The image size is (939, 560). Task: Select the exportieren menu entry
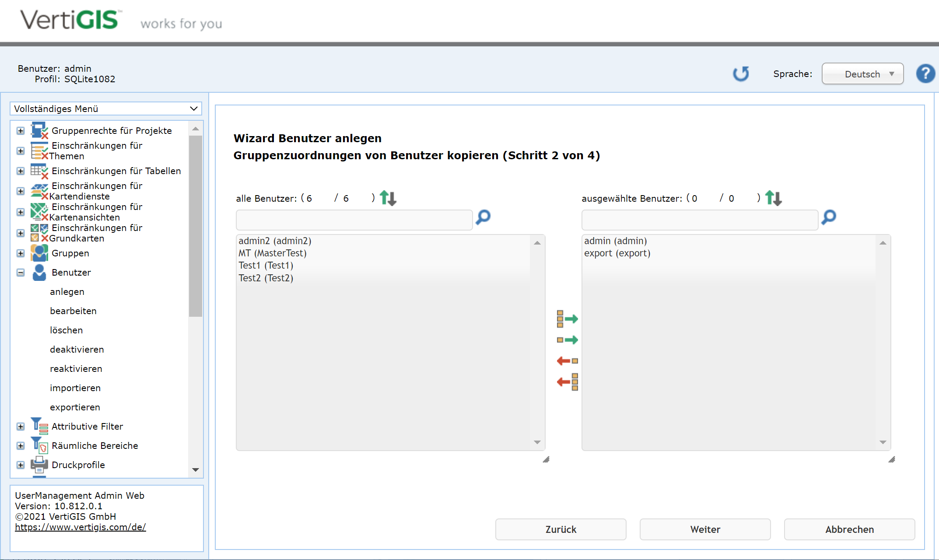click(75, 407)
